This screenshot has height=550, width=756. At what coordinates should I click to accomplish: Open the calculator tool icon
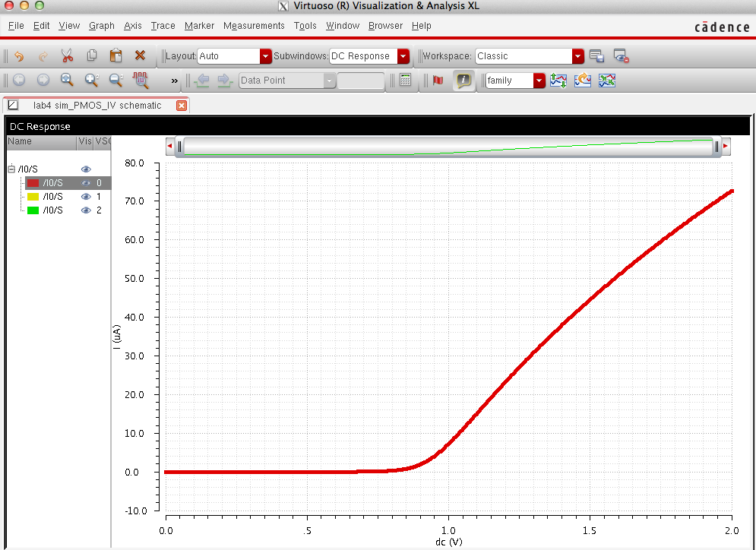406,80
